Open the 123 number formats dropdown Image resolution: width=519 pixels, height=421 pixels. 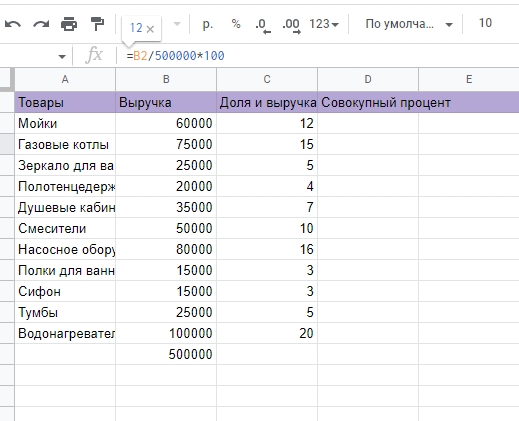324,24
